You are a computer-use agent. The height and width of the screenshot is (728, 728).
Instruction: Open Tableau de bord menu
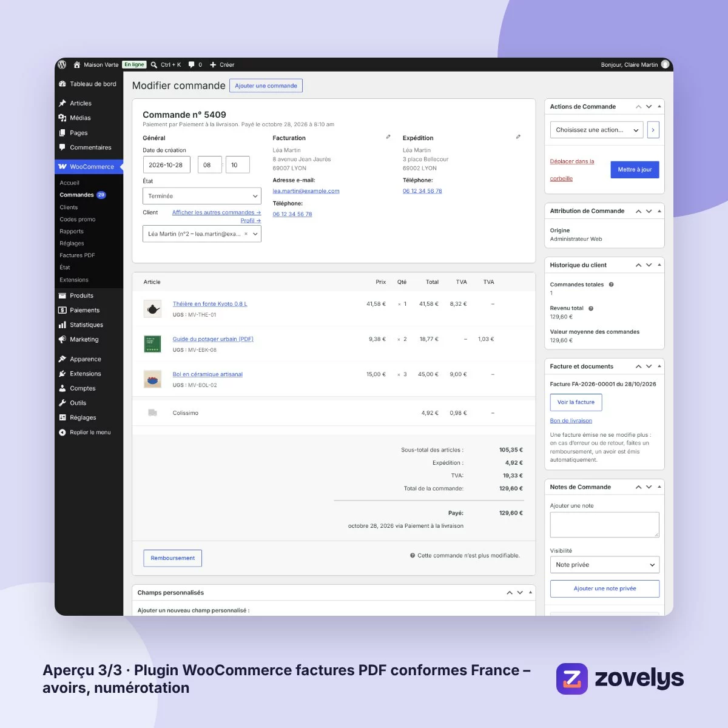click(x=89, y=84)
